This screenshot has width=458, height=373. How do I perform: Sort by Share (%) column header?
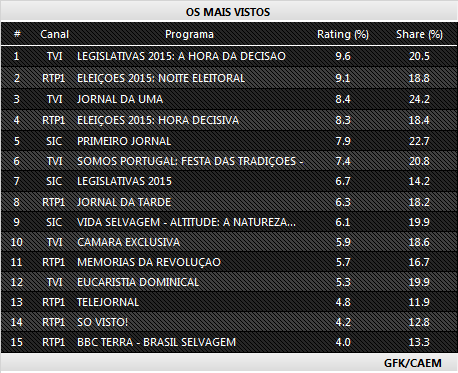coord(419,34)
